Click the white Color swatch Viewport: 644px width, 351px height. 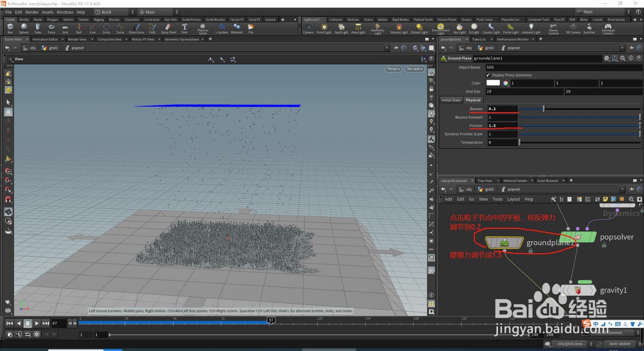click(493, 83)
